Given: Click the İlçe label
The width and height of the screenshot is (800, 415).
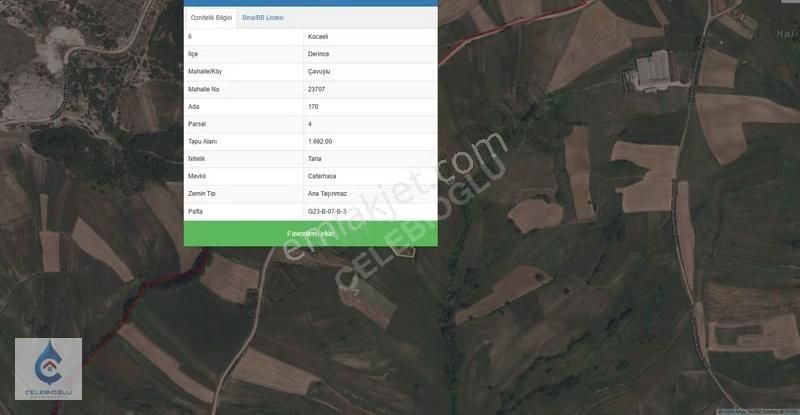Looking at the screenshot, I should (x=193, y=54).
